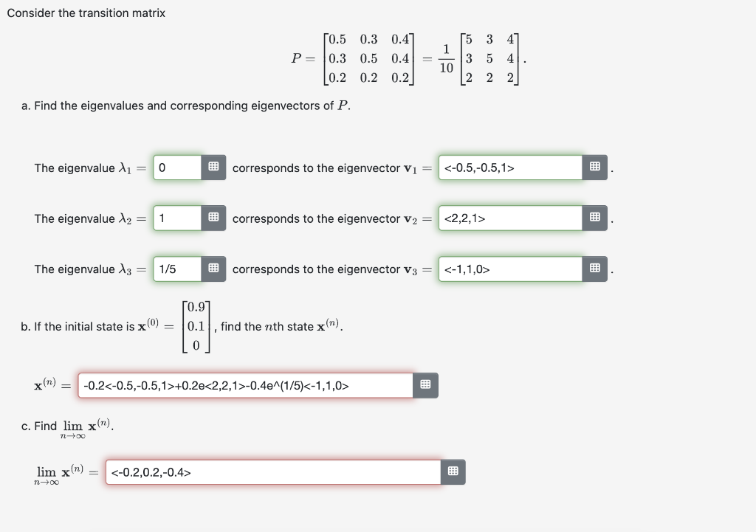Select the eigenvector v1 field showing <-0.5,-0.5,1>
This screenshot has width=756, height=532.
coord(509,167)
